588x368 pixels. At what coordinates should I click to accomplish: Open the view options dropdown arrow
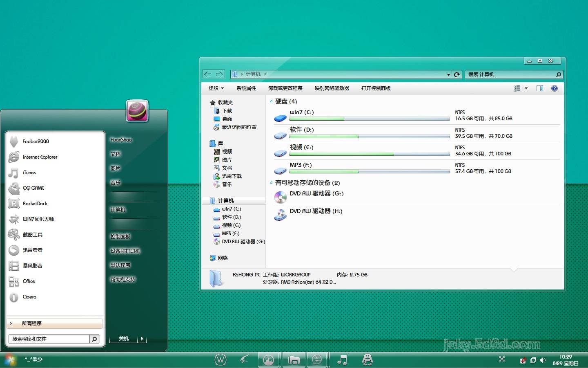[526, 88]
